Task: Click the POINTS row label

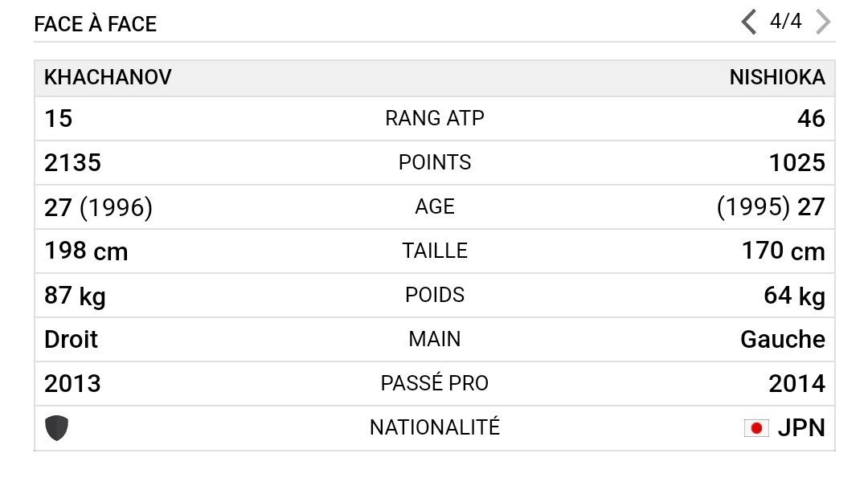Action: pos(435,162)
